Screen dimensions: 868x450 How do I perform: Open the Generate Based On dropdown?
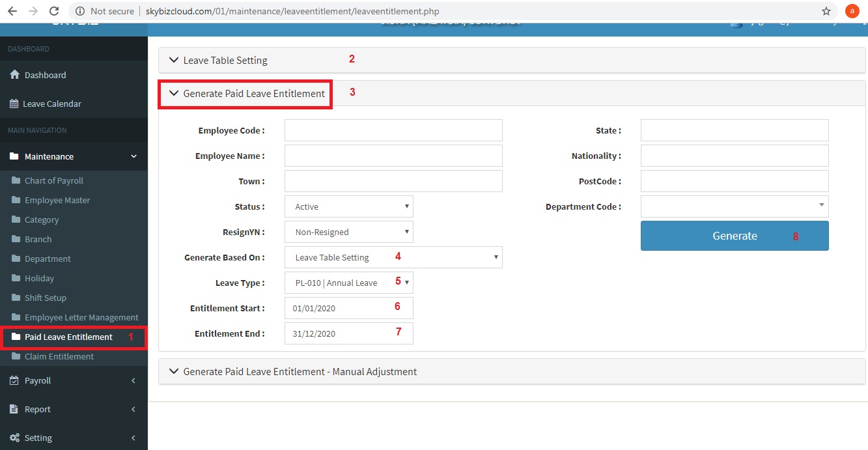click(393, 257)
